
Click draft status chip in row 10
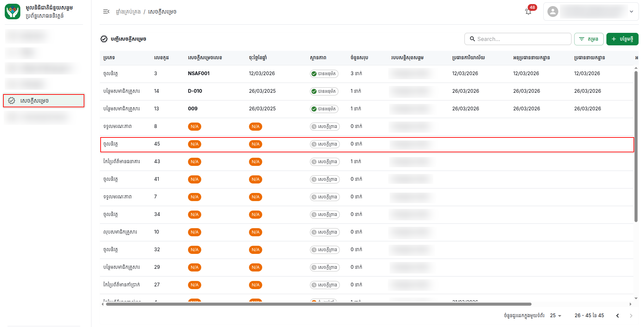(x=325, y=232)
